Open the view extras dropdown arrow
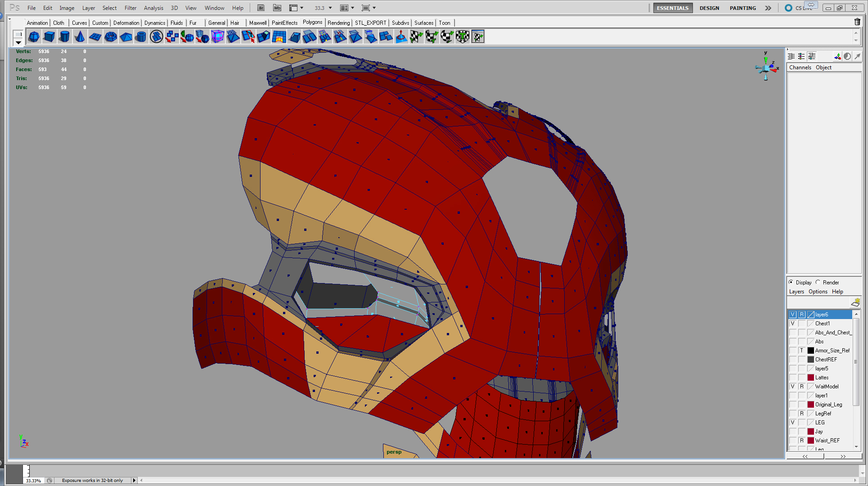The image size is (868, 486). (x=302, y=8)
